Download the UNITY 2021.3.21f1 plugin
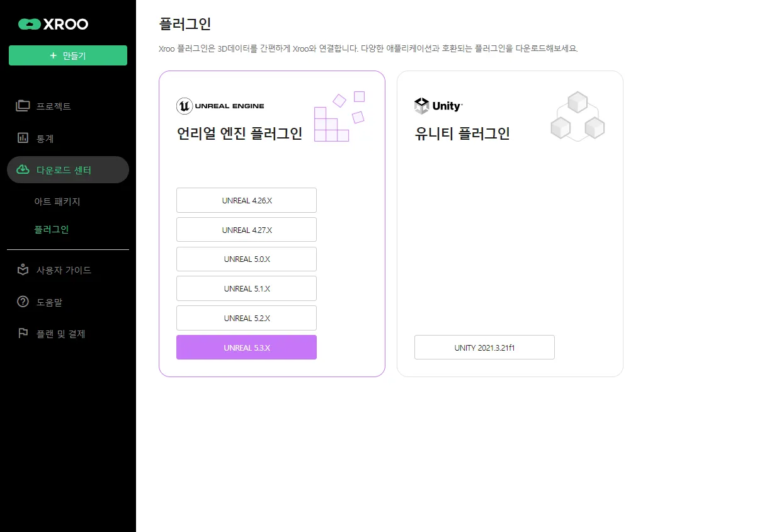The width and height of the screenshot is (757, 532). [x=484, y=348]
